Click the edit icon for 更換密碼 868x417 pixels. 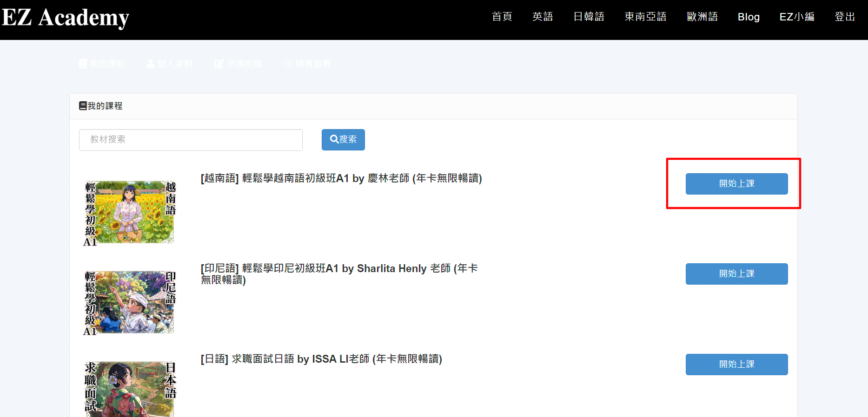[219, 64]
